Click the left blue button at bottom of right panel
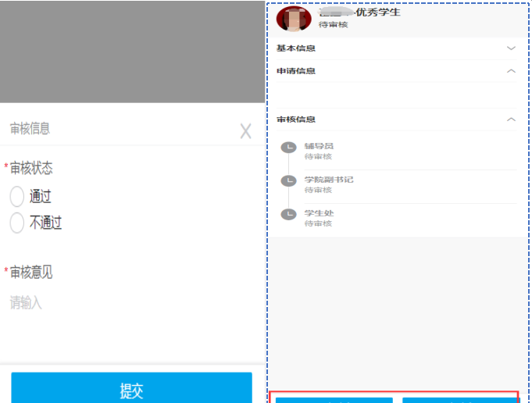 334,399
